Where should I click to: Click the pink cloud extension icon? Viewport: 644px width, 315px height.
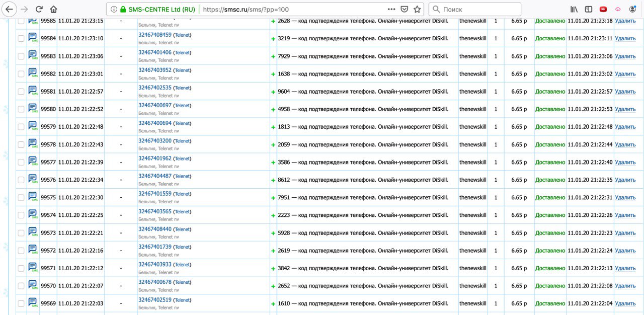(x=618, y=9)
